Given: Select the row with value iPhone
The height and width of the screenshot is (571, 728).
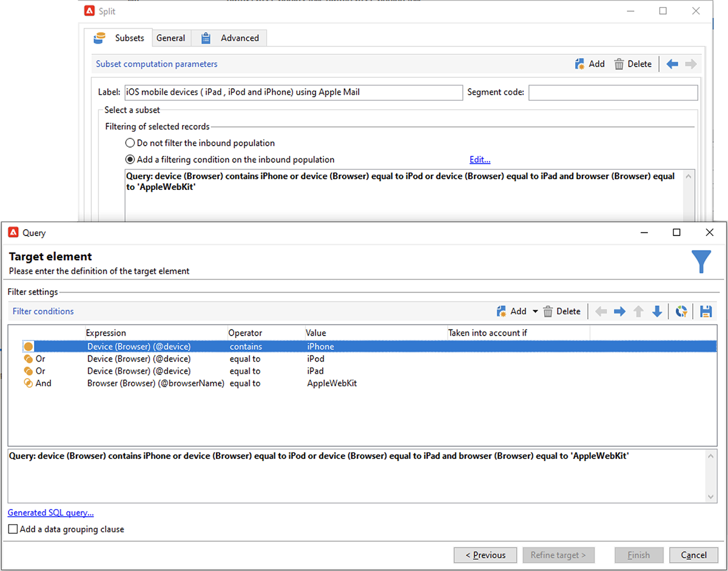Looking at the screenshot, I should pos(363,346).
